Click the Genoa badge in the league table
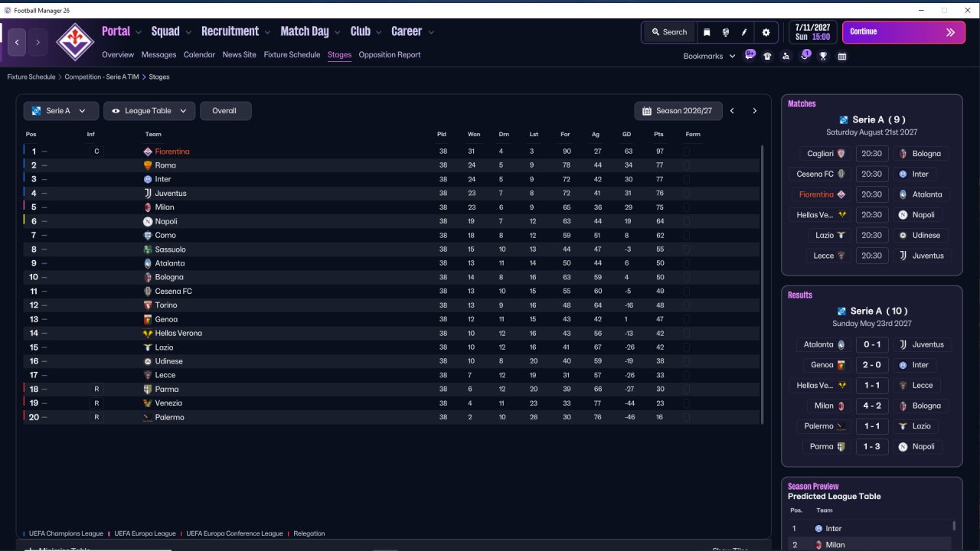The image size is (980, 551). coord(148,319)
